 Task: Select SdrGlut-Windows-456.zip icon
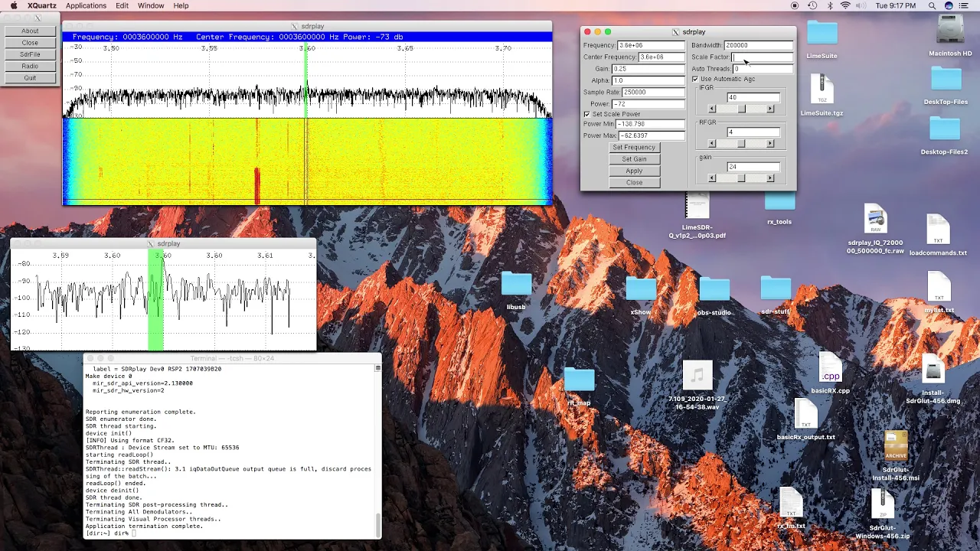(883, 505)
